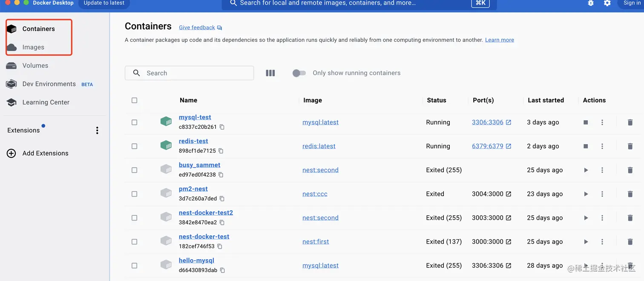The height and width of the screenshot is (281, 644).
Task: Open the troubleshoot bug icon
Action: pyautogui.click(x=591, y=3)
